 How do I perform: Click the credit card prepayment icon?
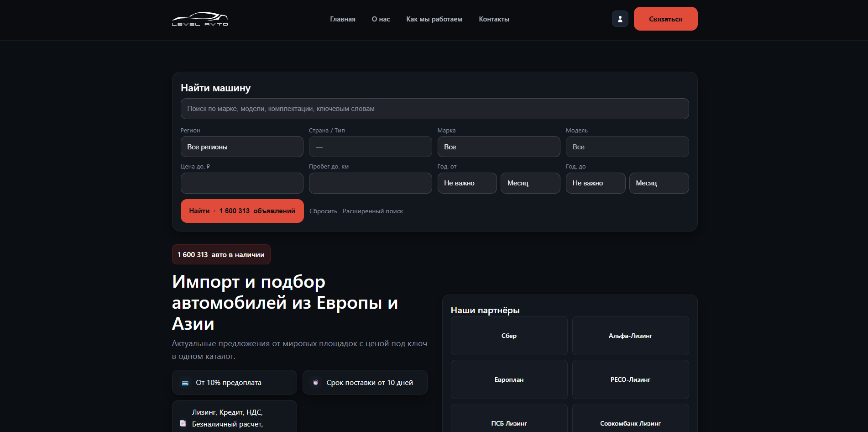(185, 383)
